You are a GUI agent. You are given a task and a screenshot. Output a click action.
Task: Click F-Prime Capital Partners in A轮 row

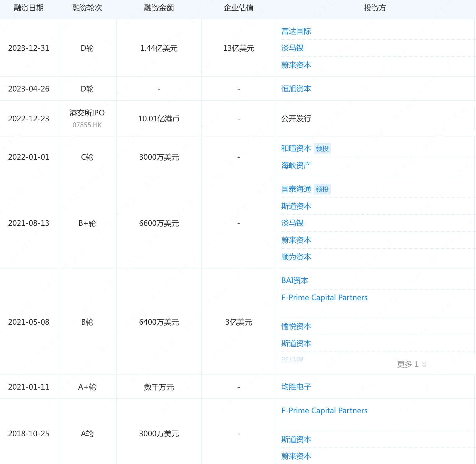[324, 410]
